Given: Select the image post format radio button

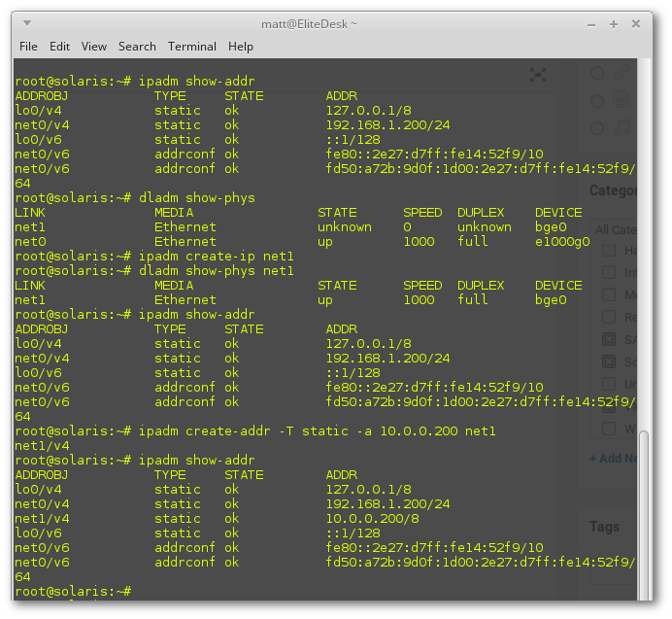Looking at the screenshot, I should pos(598,100).
